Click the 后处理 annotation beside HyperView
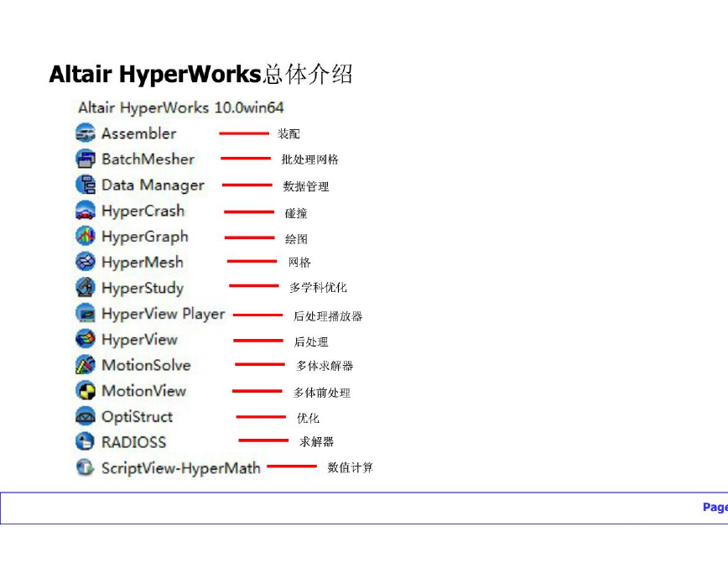 pyautogui.click(x=311, y=341)
